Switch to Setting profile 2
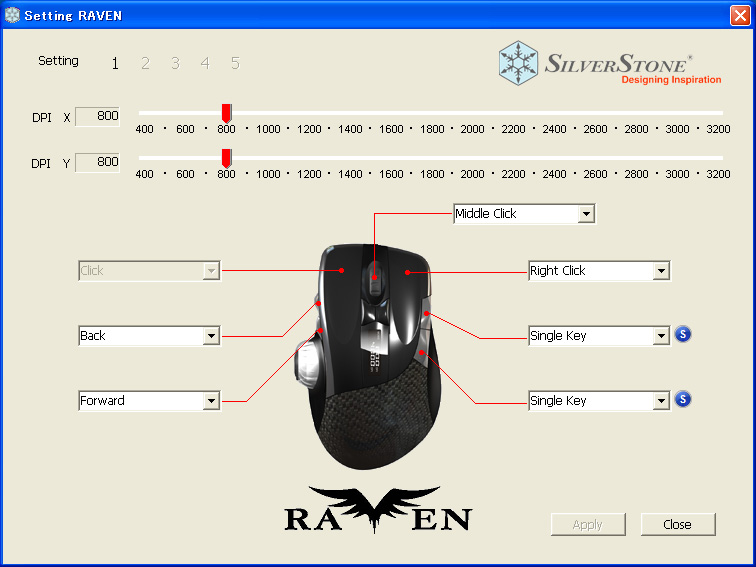Viewport: 756px width, 567px height. click(145, 63)
